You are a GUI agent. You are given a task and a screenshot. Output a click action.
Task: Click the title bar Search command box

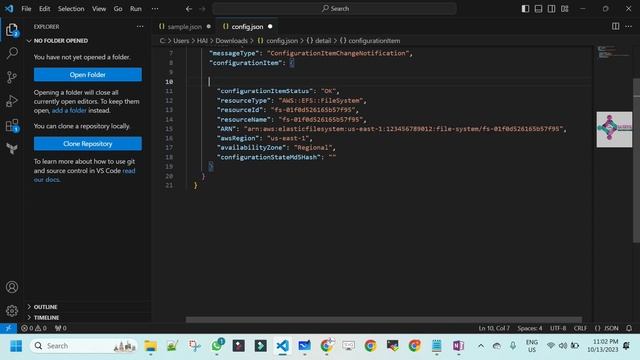pyautogui.click(x=334, y=9)
